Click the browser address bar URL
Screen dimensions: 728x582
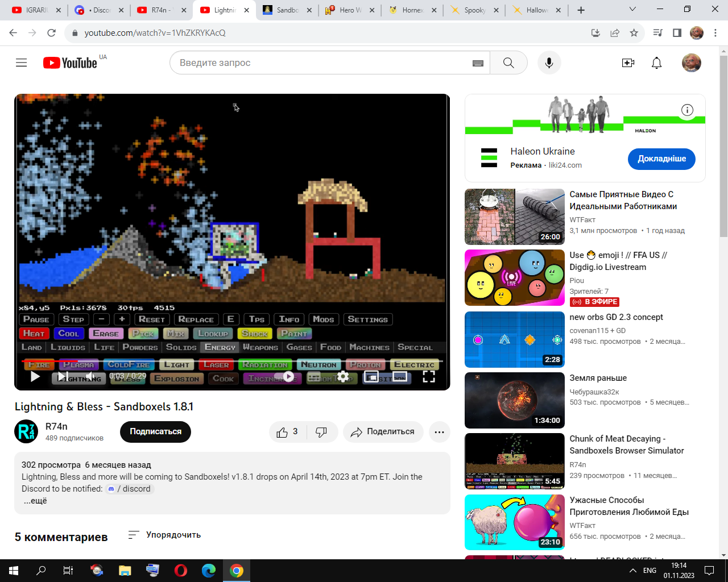tap(155, 33)
